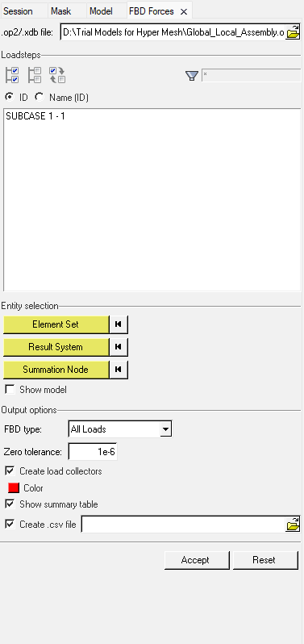Click the Element Set selector button

point(56,324)
